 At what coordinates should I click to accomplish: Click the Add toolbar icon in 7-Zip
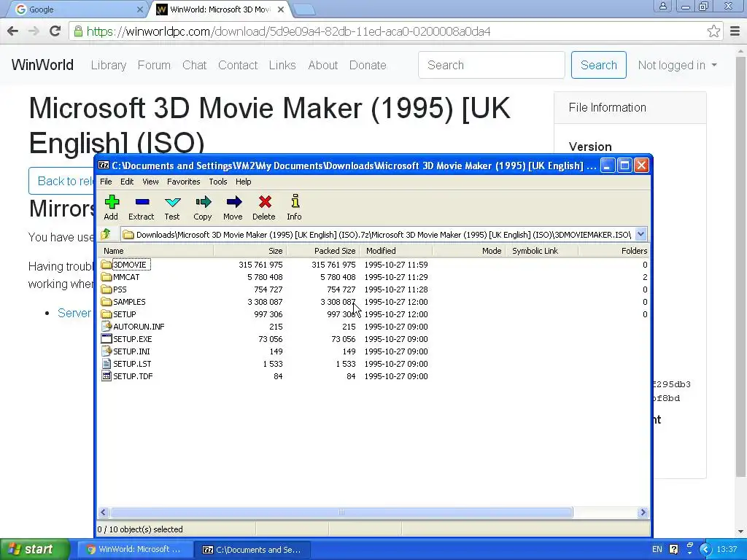(x=112, y=202)
